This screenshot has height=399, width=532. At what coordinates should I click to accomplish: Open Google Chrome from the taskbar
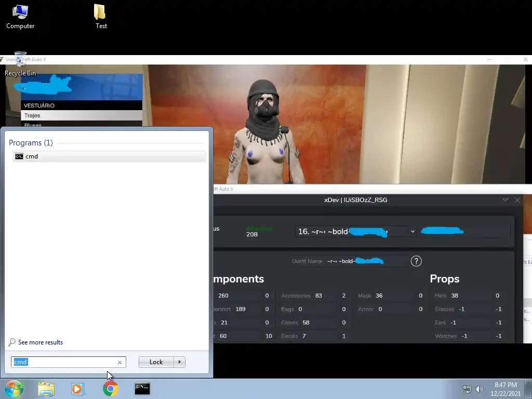click(110, 389)
